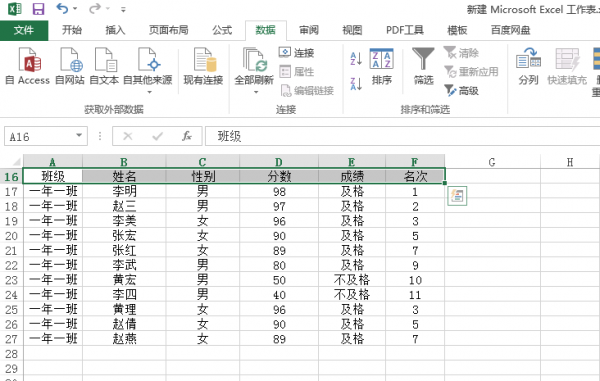Click the 清除 filter button
This screenshot has height=381, width=600.
[461, 52]
